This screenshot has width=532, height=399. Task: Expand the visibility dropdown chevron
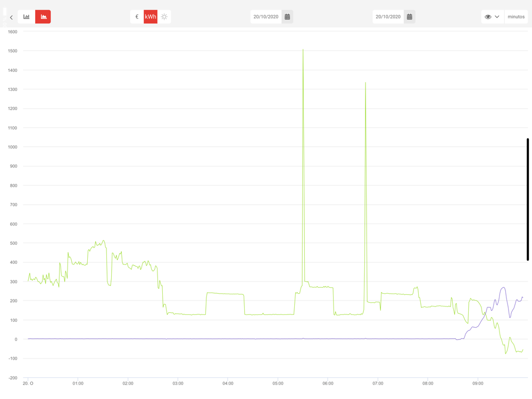[497, 16]
